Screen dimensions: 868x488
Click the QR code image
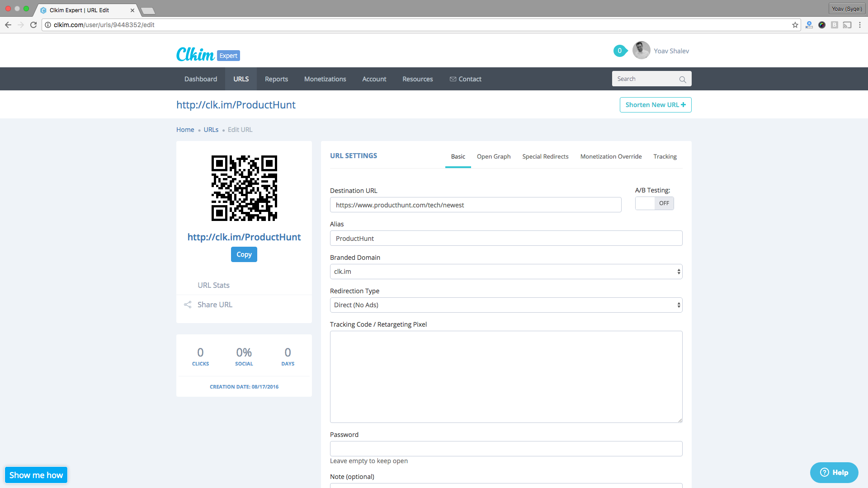pos(244,188)
